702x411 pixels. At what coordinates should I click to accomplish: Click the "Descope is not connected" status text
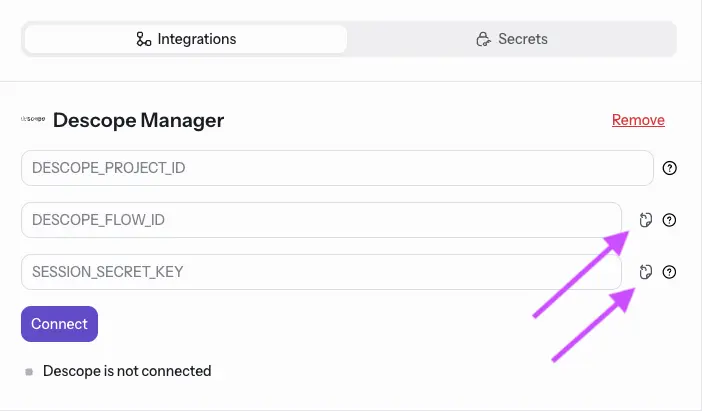(x=127, y=371)
